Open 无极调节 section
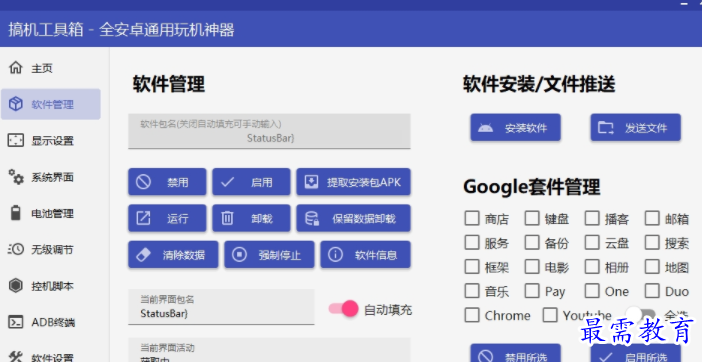This screenshot has height=362, width=702. point(50,249)
